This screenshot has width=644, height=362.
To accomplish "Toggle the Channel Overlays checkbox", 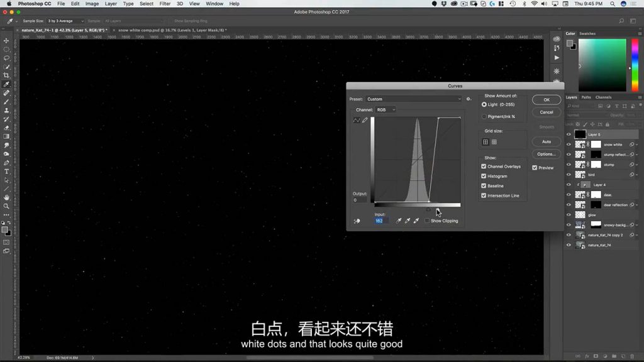I will point(484,166).
